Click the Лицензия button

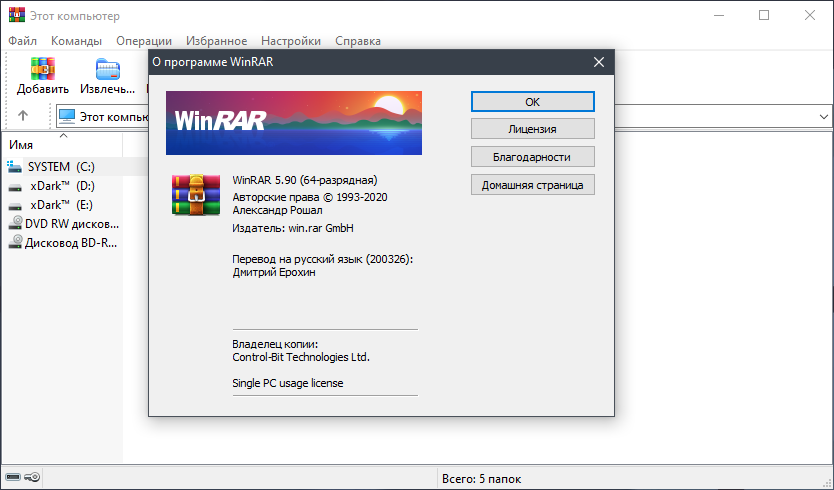pos(532,129)
